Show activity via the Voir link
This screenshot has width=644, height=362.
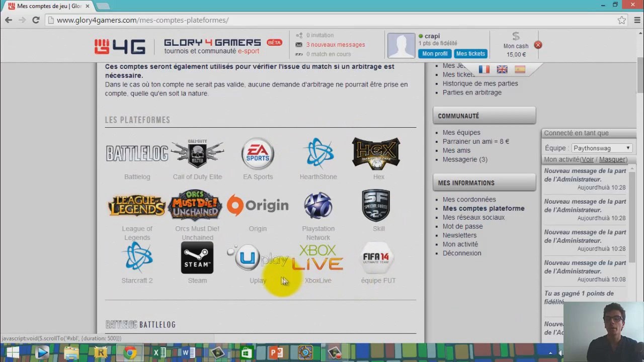[x=587, y=159]
